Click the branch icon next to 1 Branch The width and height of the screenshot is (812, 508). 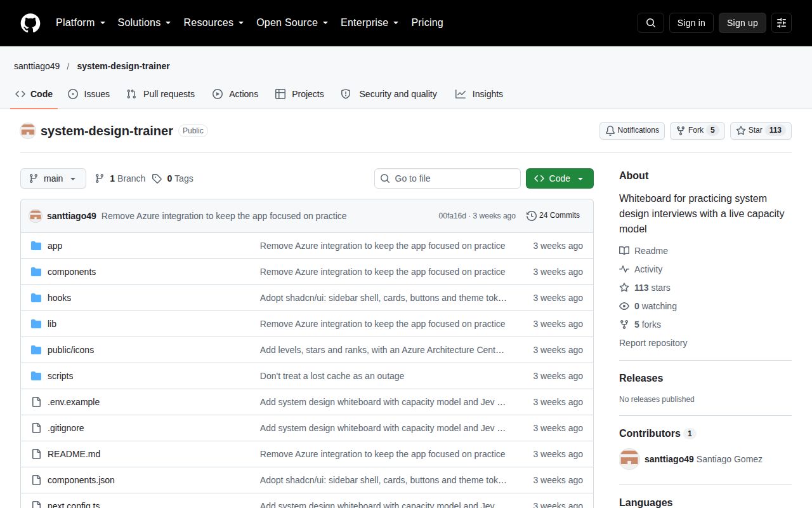coord(100,178)
